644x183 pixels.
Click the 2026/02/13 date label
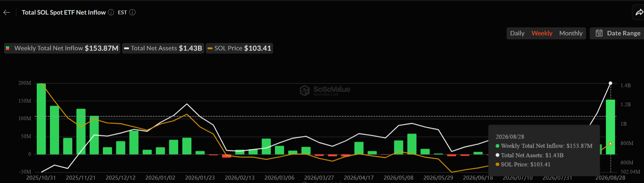[240, 178]
